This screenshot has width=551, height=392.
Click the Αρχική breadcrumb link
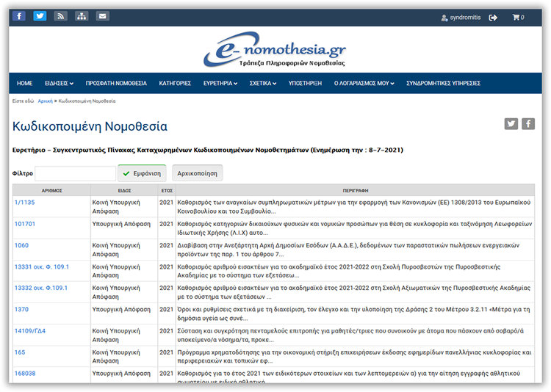(x=45, y=101)
